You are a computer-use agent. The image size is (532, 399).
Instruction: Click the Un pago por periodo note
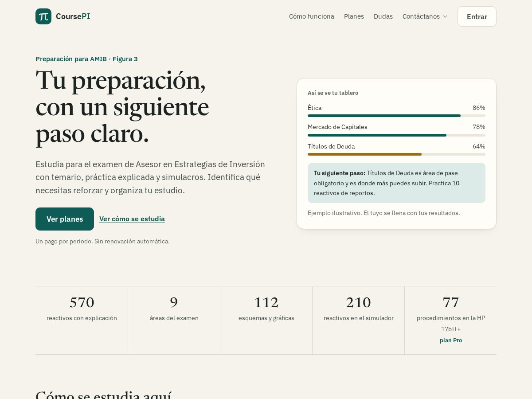[x=102, y=241]
